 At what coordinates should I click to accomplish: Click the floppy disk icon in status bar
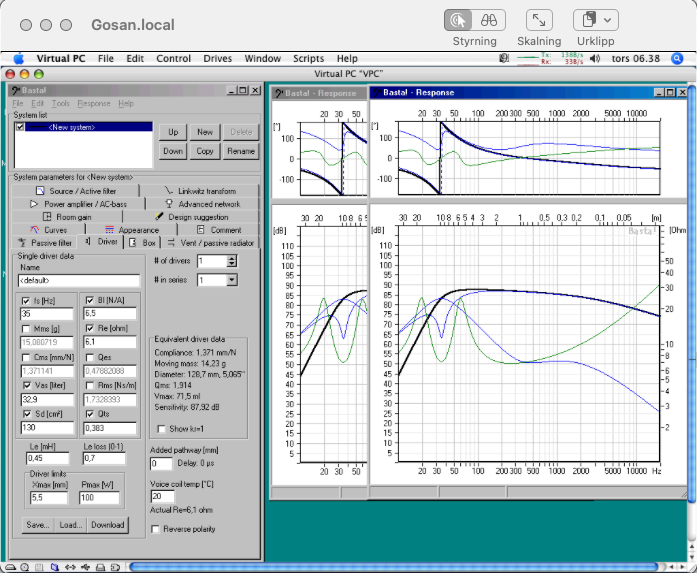(x=40, y=567)
